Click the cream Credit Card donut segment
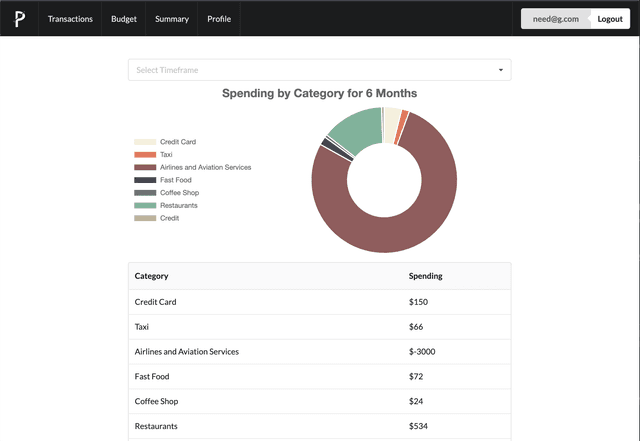Image resolution: width=640 pixels, height=441 pixels. (x=391, y=125)
